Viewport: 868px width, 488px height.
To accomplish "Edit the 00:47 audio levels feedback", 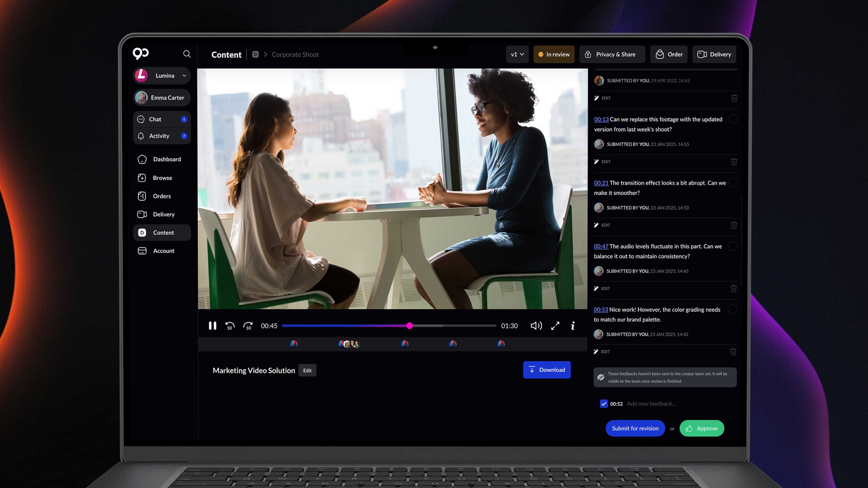I will click(602, 288).
